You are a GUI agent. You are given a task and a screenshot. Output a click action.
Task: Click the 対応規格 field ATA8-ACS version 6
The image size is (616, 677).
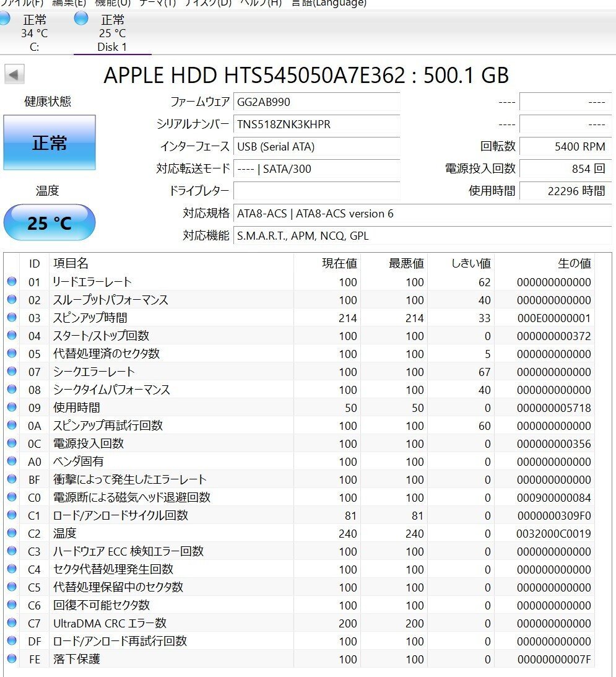coord(423,213)
